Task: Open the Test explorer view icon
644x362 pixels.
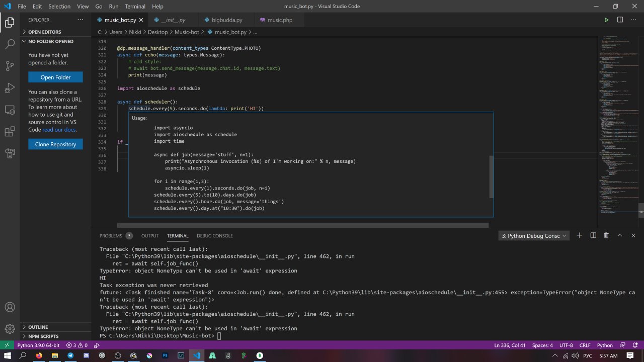Action: 10,153
